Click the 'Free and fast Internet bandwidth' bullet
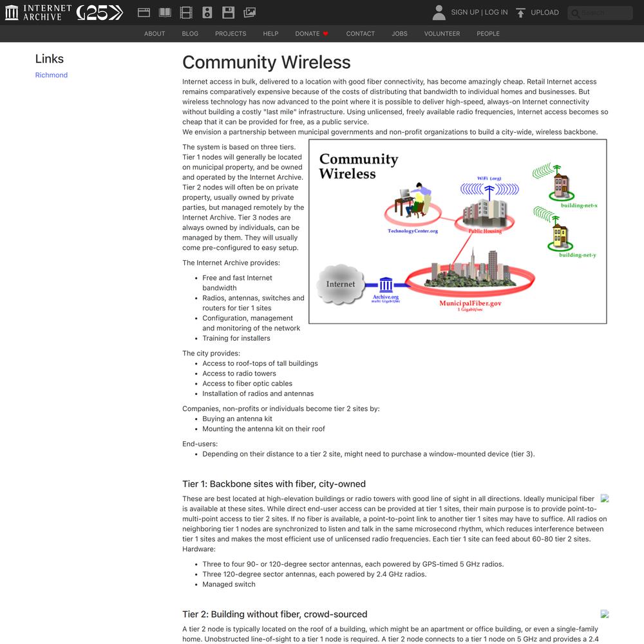The height and width of the screenshot is (644, 644). [x=237, y=283]
